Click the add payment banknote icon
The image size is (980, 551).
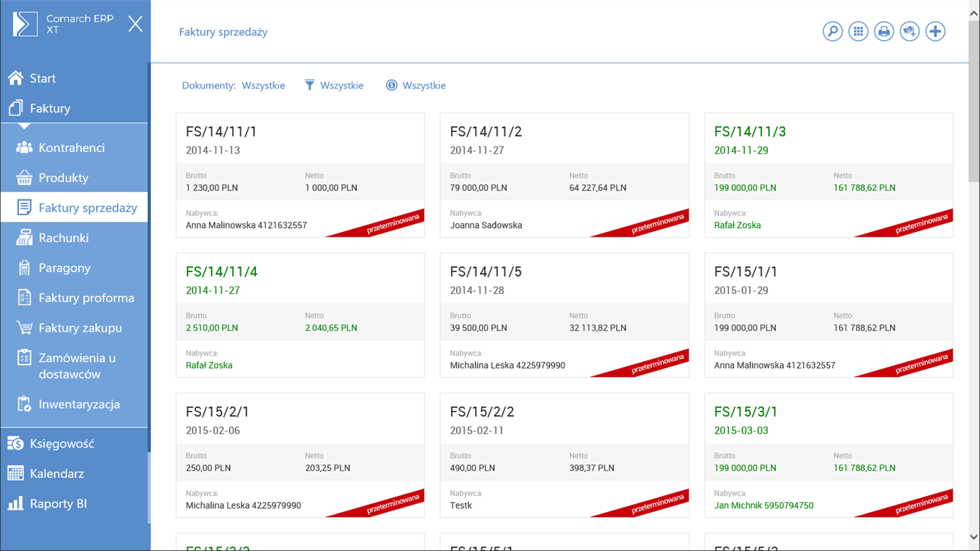[910, 31]
